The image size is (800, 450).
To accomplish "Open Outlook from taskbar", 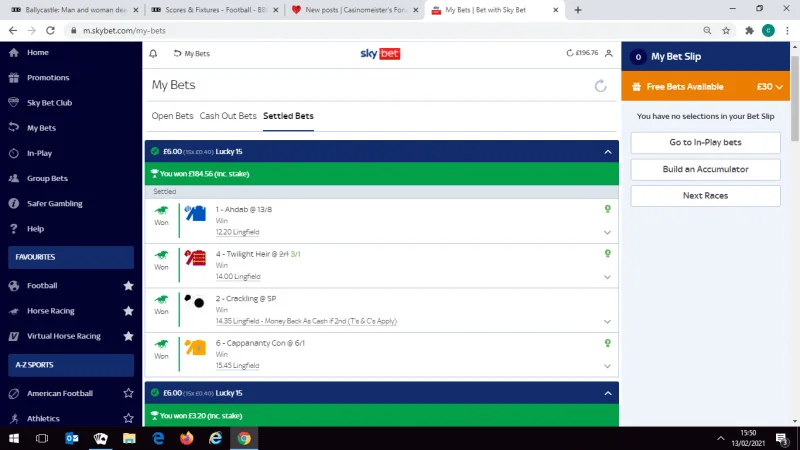I will pyautogui.click(x=71, y=438).
